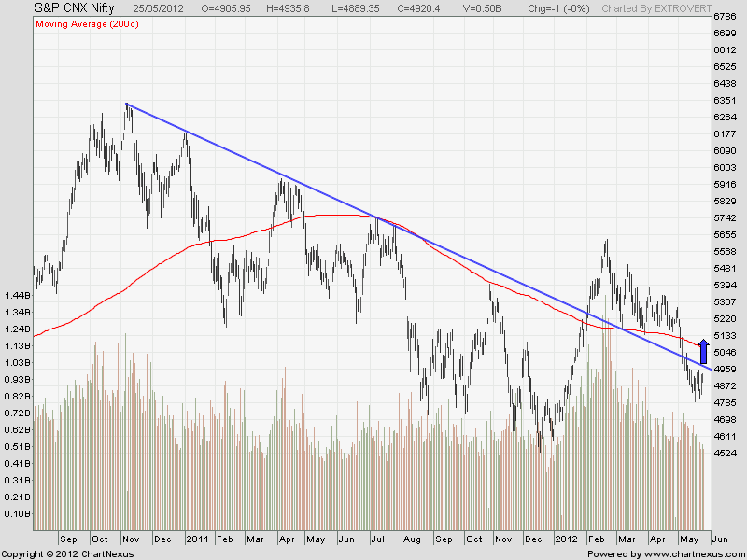Click the 0.10B volume axis label
This screenshot has height=560, width=747.
click(17, 514)
